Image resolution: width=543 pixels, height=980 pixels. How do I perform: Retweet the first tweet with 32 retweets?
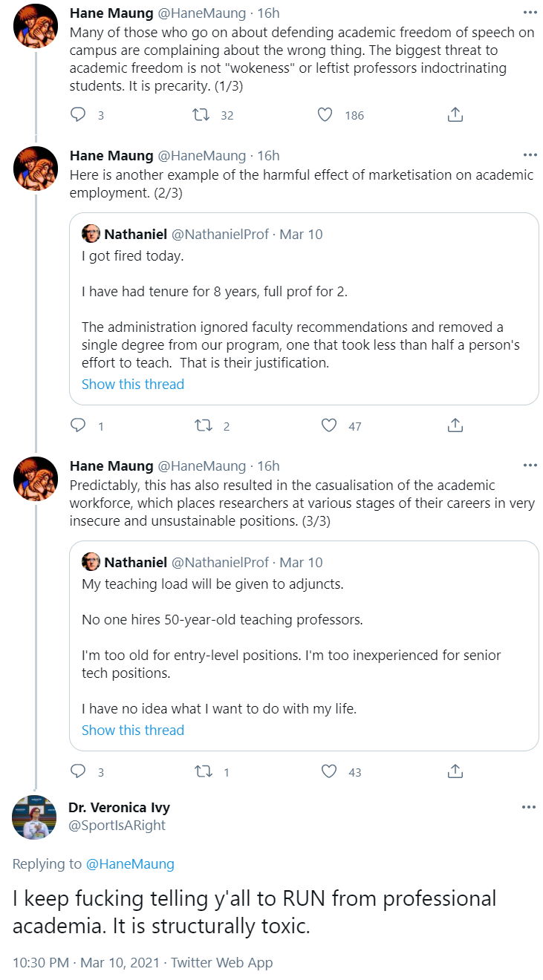coord(202,114)
